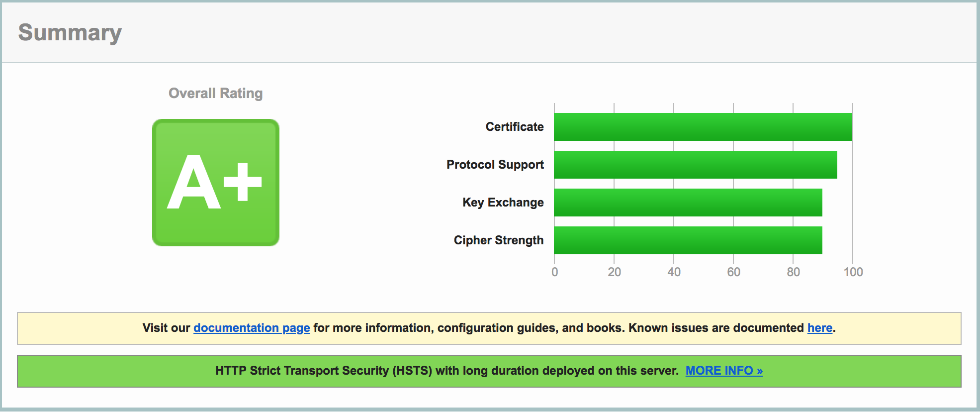Open the HSTS MORE INFO link
Viewport: 980px width, 414px height.
pyautogui.click(x=723, y=371)
